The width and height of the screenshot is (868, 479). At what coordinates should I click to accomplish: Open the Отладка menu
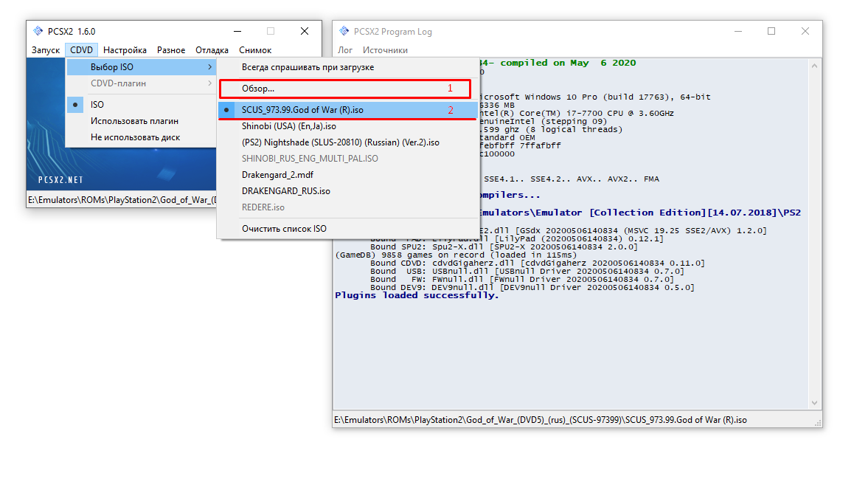[x=212, y=50]
